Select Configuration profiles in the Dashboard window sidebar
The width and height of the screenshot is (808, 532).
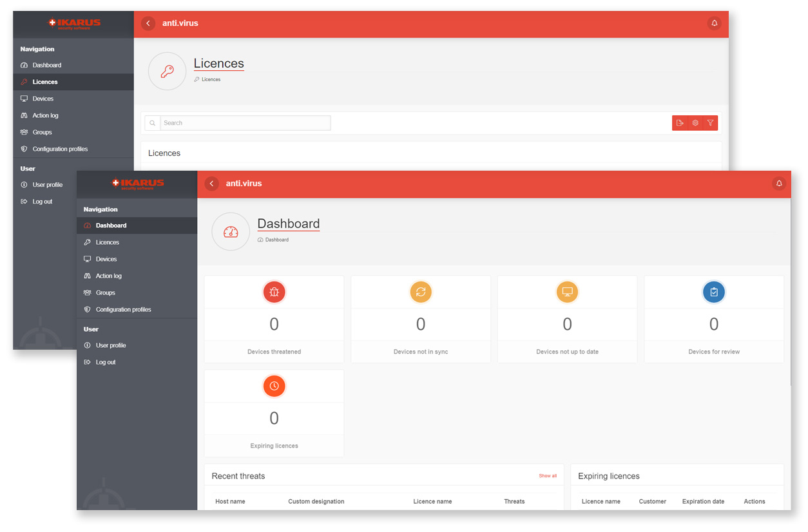pyautogui.click(x=123, y=309)
